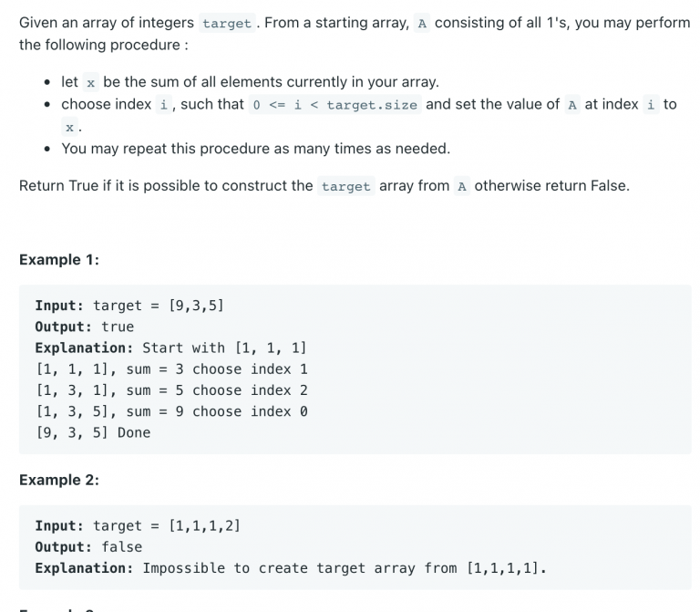Screen dimensions: 700x612
Task: Click the "Output: true" line
Action: pos(84,327)
